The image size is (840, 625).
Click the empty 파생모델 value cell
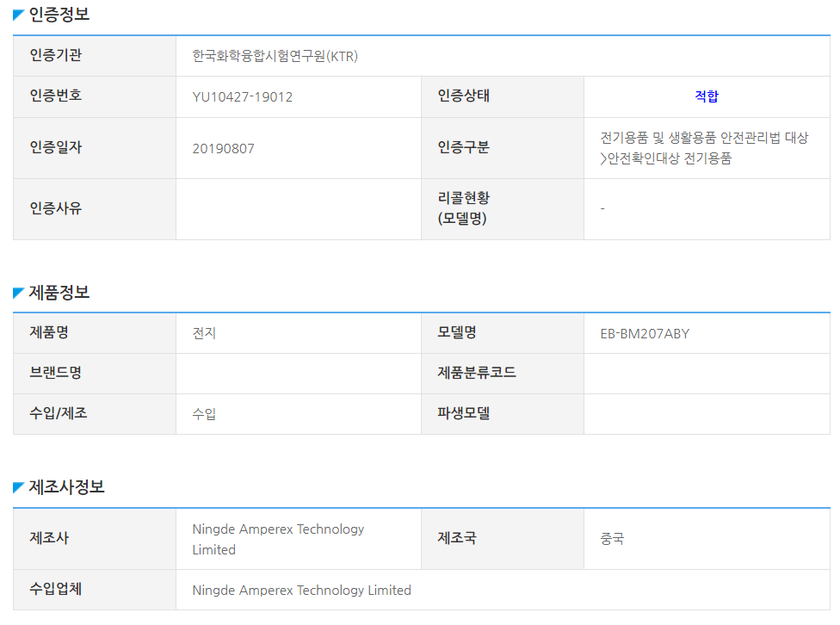coord(706,414)
